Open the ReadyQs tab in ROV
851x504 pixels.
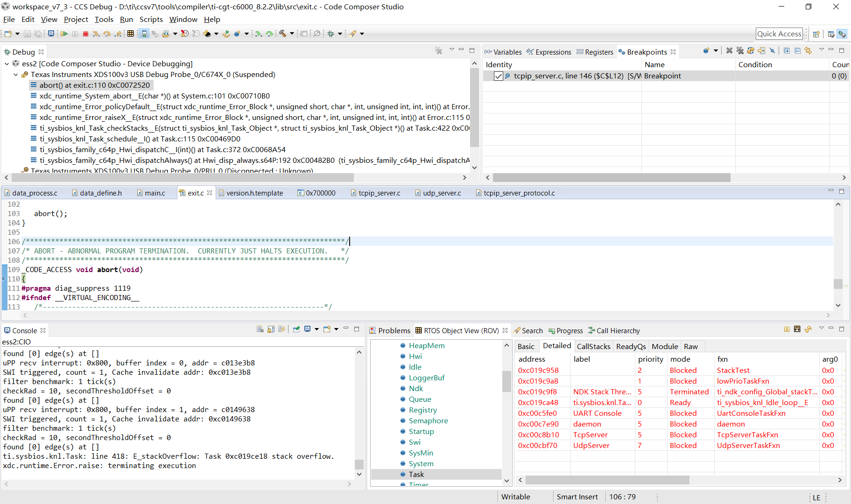[x=631, y=346]
